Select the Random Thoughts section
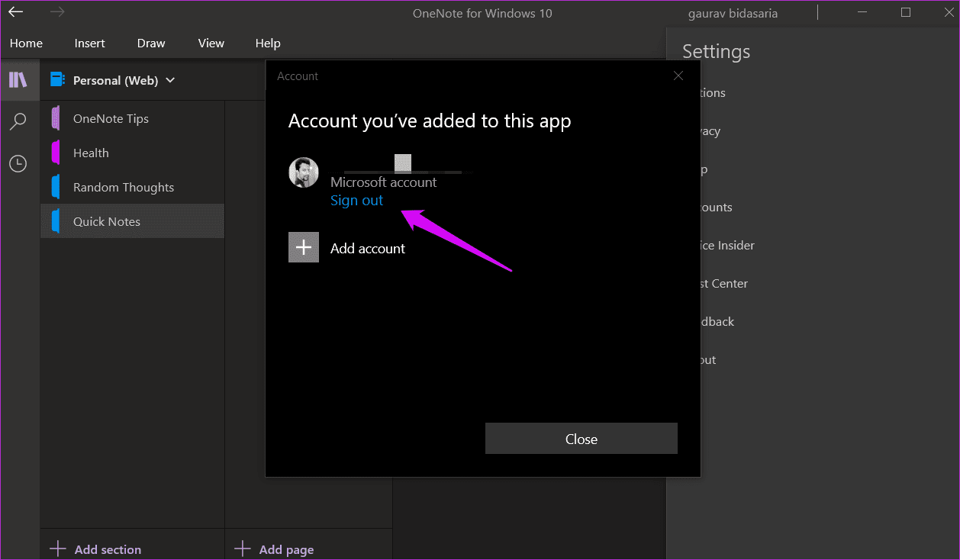 click(x=132, y=187)
